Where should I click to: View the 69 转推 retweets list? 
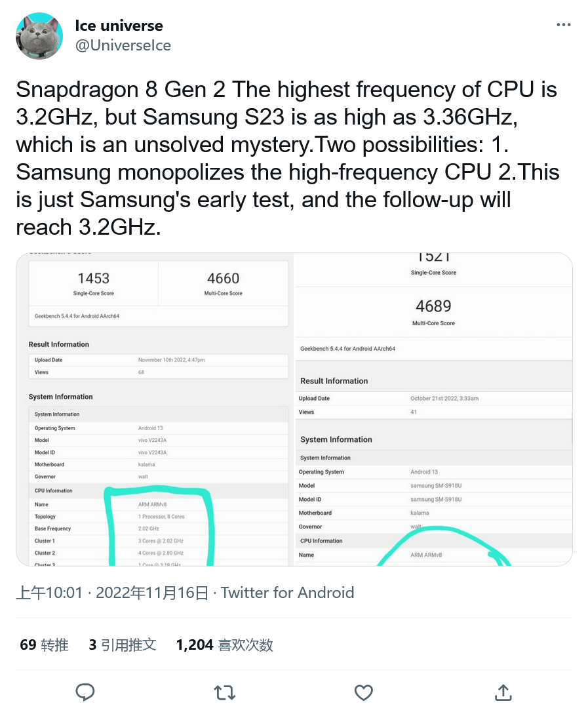click(x=45, y=645)
